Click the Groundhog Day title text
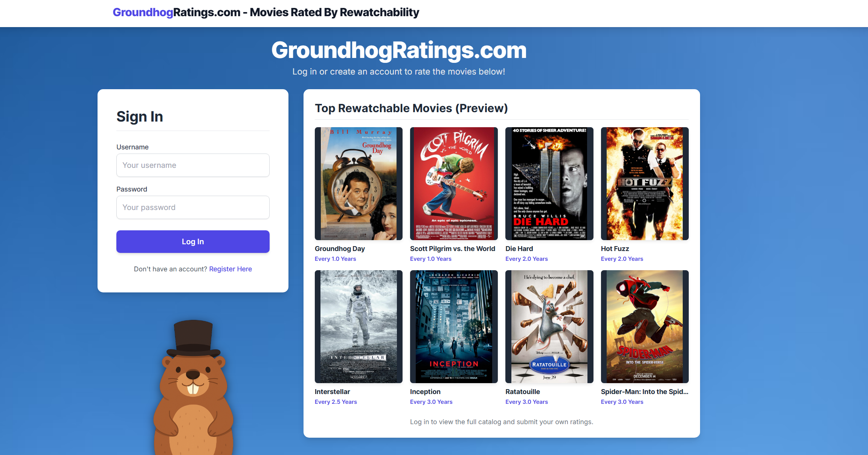Image resolution: width=868 pixels, height=455 pixels. (340, 249)
